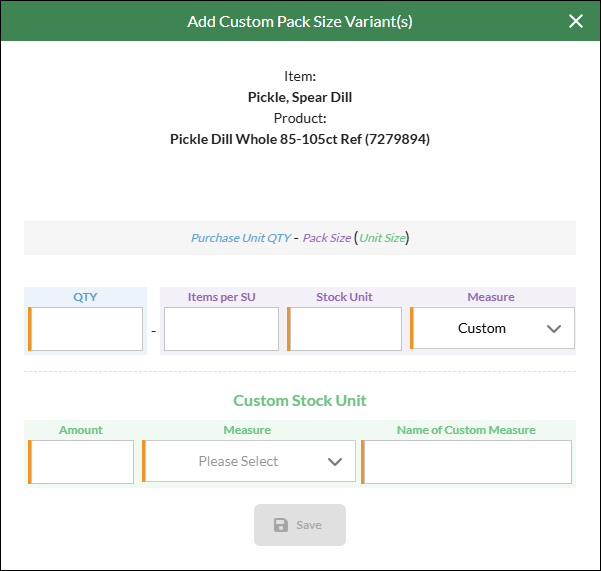Click the dialog title Add Custom Pack Size Variant(s)
Viewport: 601px width, 571px height.
[300, 21]
